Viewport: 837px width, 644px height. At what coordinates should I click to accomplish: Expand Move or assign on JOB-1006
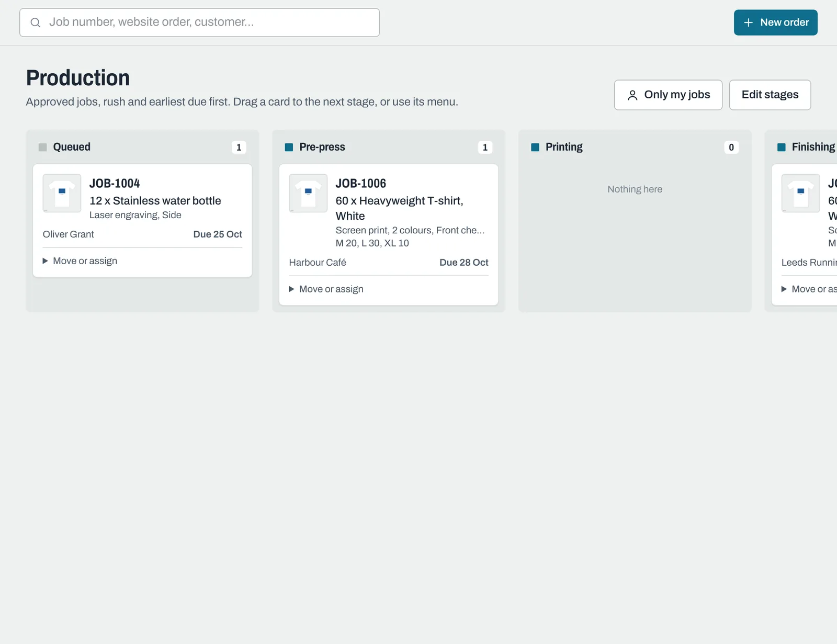click(x=326, y=289)
